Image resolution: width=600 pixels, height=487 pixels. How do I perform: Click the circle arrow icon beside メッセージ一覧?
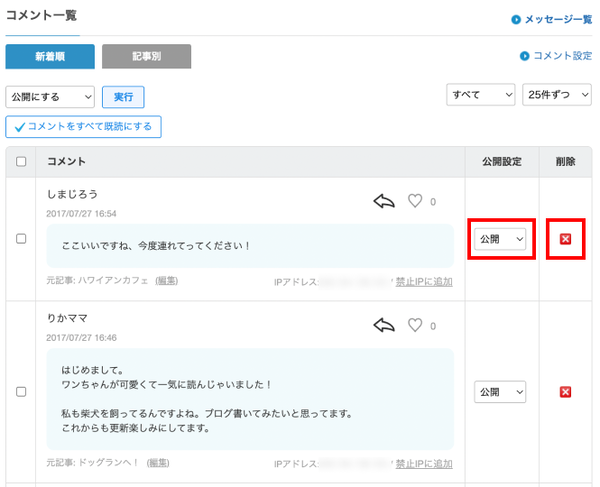click(x=516, y=20)
